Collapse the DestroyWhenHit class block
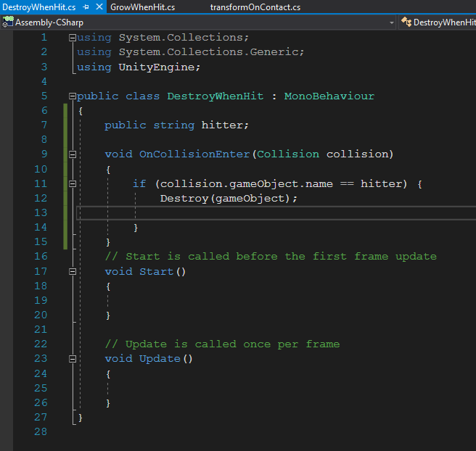 (73, 96)
